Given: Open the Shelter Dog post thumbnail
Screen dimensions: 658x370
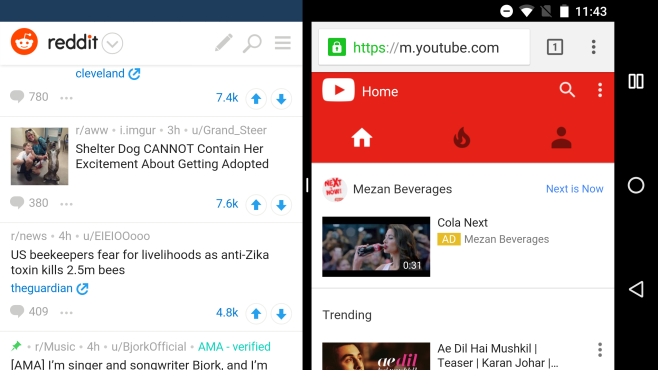Looking at the screenshot, I should point(39,156).
